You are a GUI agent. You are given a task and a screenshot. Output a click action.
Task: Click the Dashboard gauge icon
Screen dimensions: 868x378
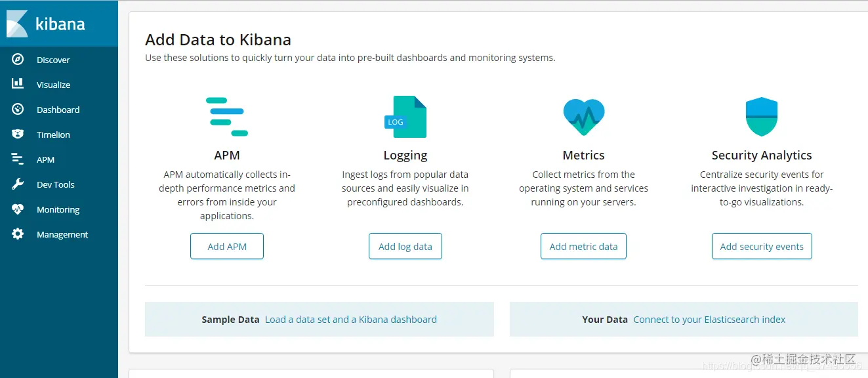coord(18,110)
